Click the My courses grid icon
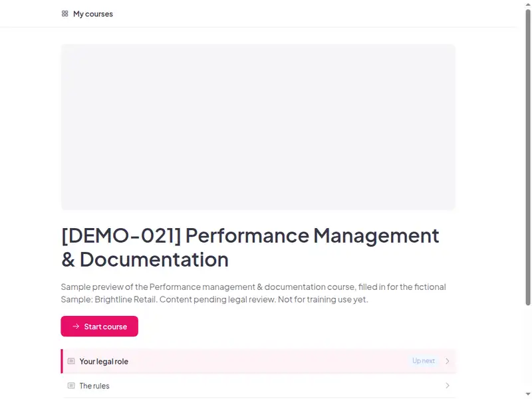Screen dimensions: 532x399 [65, 13]
